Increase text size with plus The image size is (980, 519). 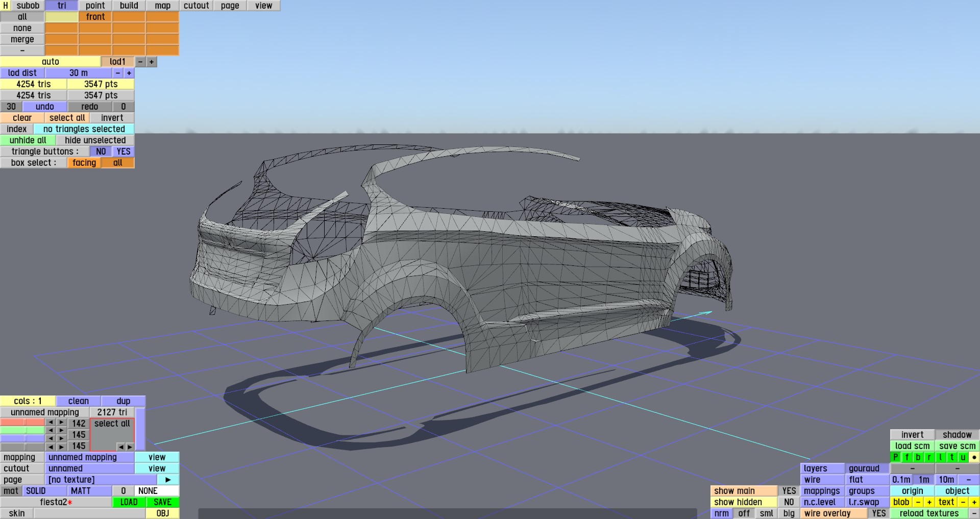[x=974, y=502]
